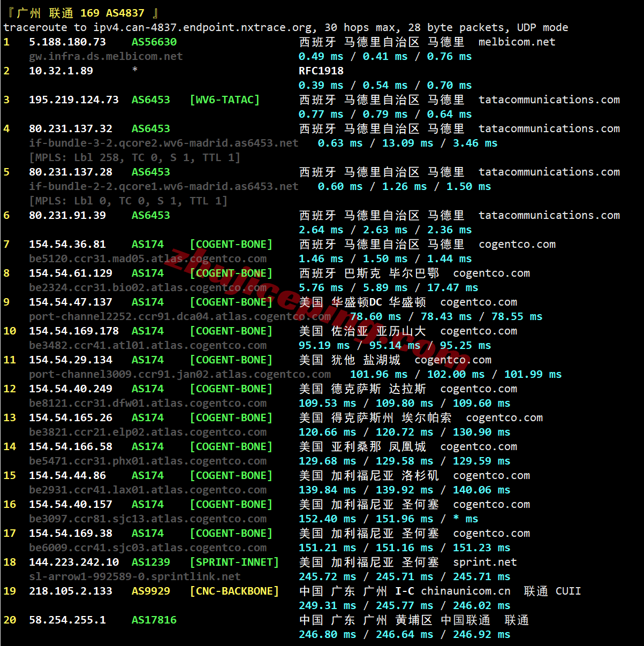The height and width of the screenshot is (646, 644).
Task: Click hostname port-channel2252.ccr91.dca04.atlas.cogentco.com
Action: [180, 316]
